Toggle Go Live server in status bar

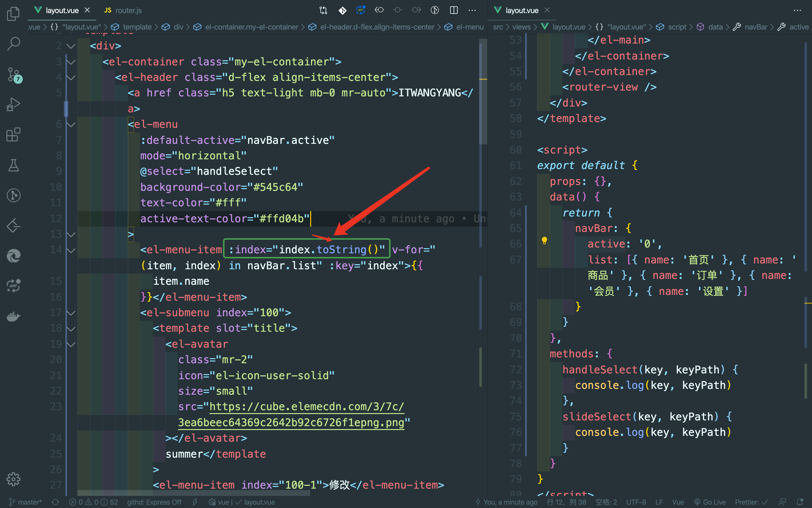tap(710, 502)
